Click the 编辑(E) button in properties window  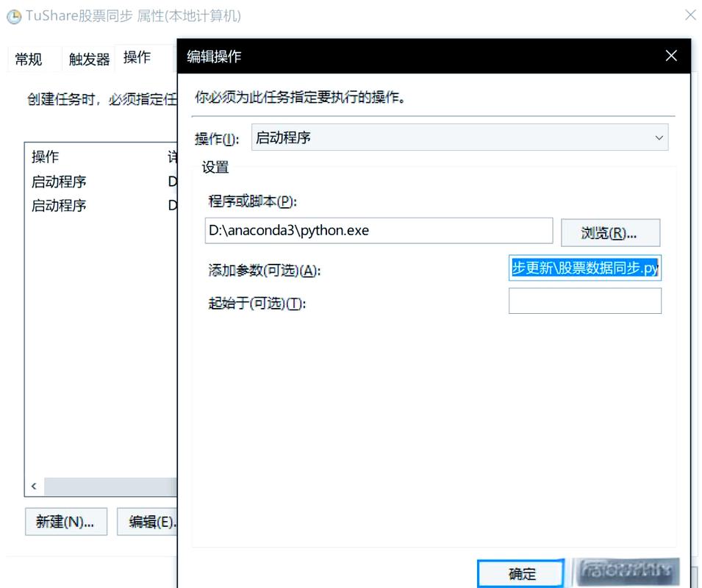pyautogui.click(x=147, y=521)
